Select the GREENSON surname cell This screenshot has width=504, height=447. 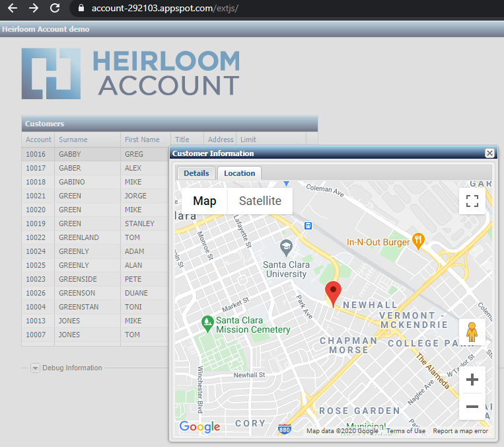point(87,293)
